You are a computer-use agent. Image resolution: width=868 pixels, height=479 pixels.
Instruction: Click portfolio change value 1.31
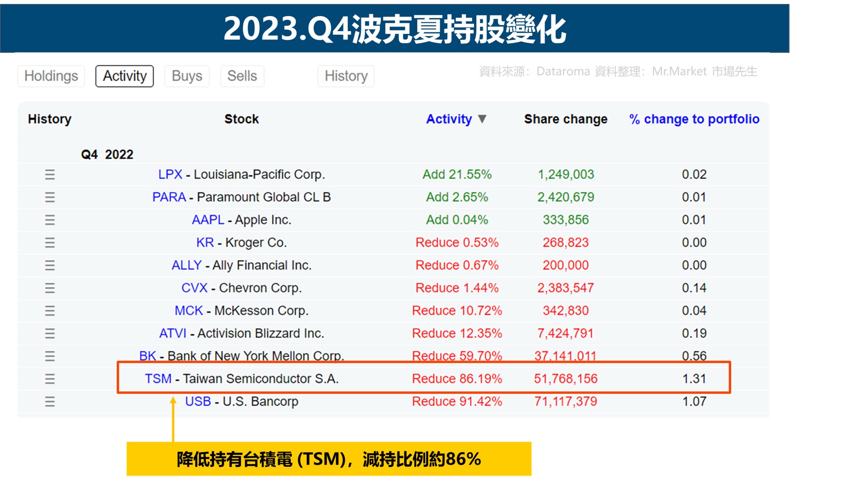click(694, 378)
